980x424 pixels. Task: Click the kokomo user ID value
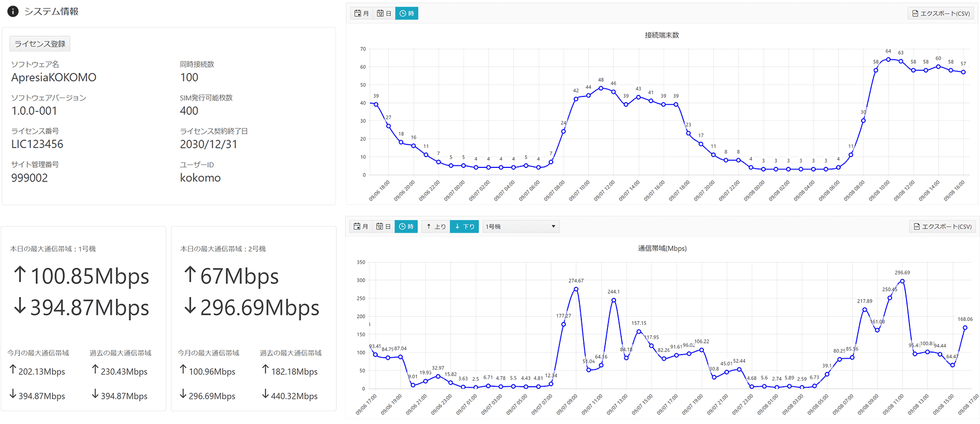[201, 178]
